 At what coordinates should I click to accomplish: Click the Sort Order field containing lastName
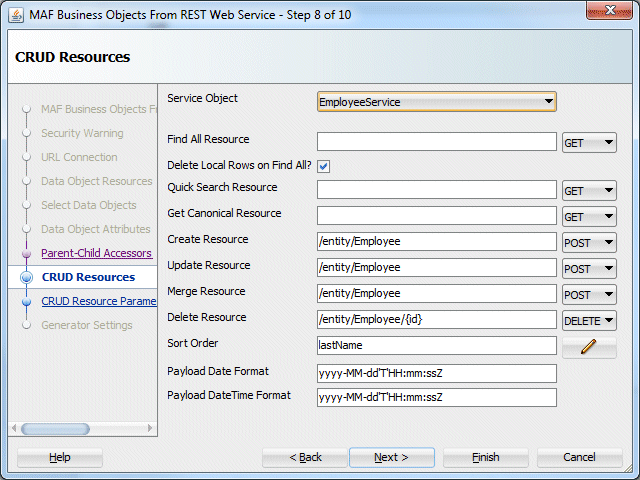437,346
